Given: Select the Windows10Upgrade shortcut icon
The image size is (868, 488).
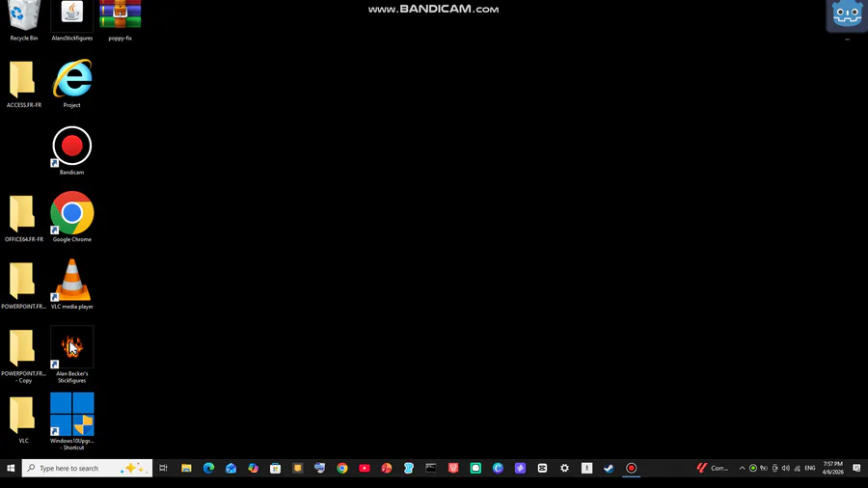Looking at the screenshot, I should [x=72, y=421].
